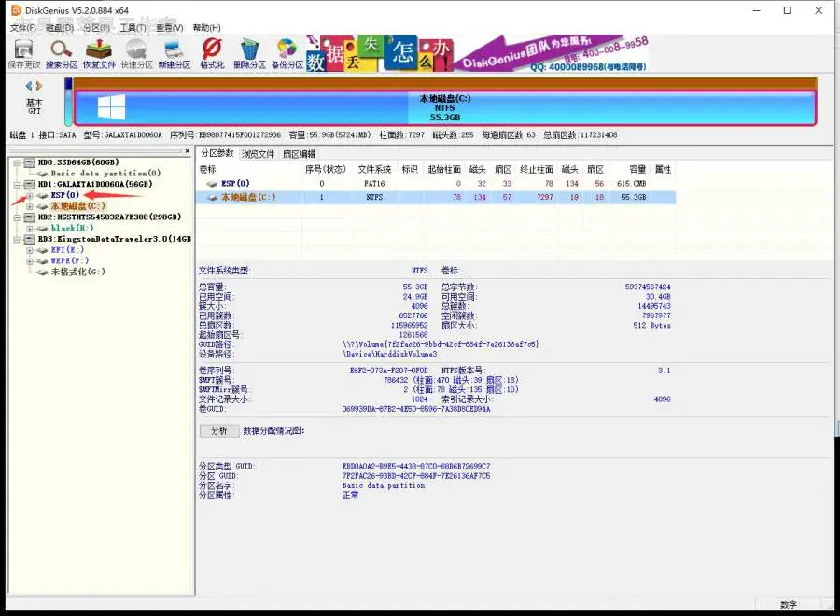Click drive icon beside WEPE(F:) in tree
The height and width of the screenshot is (616, 840).
[x=43, y=260]
